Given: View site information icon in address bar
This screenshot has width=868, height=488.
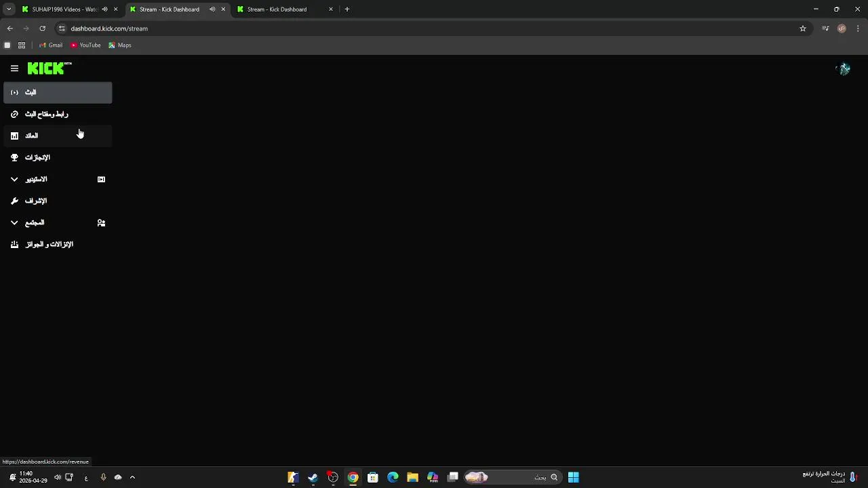Looking at the screenshot, I should [x=62, y=28].
